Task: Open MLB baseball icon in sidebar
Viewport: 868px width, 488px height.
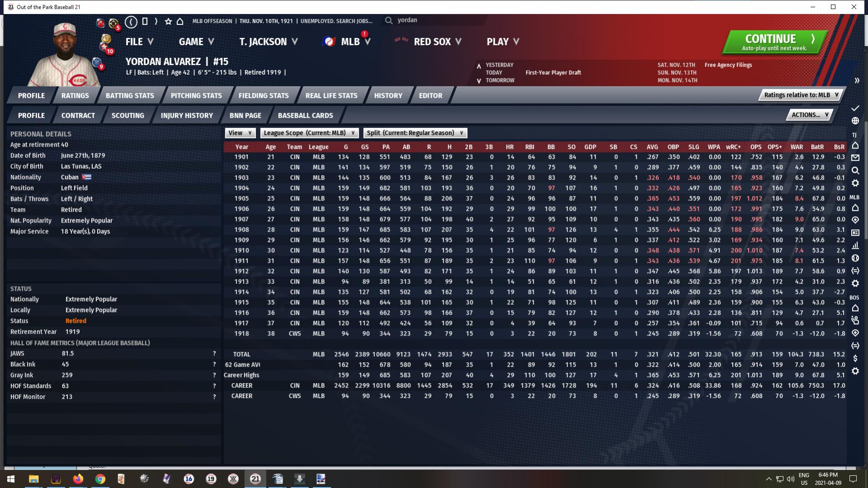Action: click(x=855, y=258)
